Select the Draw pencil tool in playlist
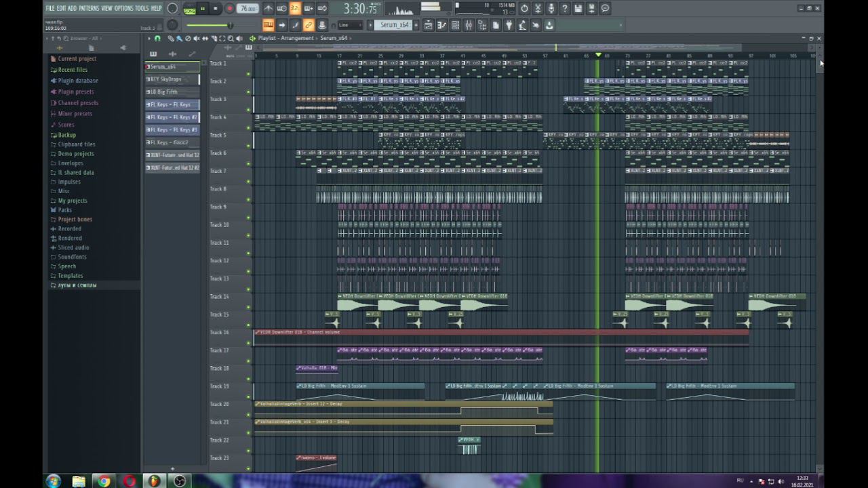 point(171,38)
